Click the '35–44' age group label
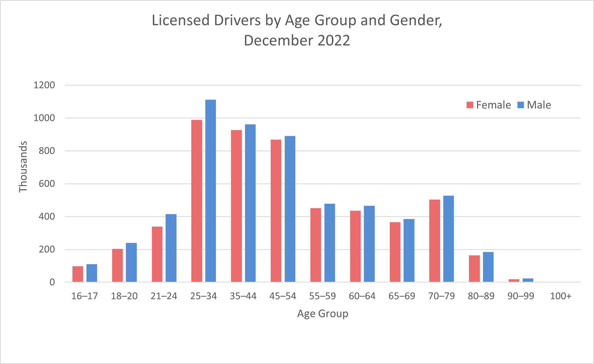Screen dimensions: 594x364 243,296
